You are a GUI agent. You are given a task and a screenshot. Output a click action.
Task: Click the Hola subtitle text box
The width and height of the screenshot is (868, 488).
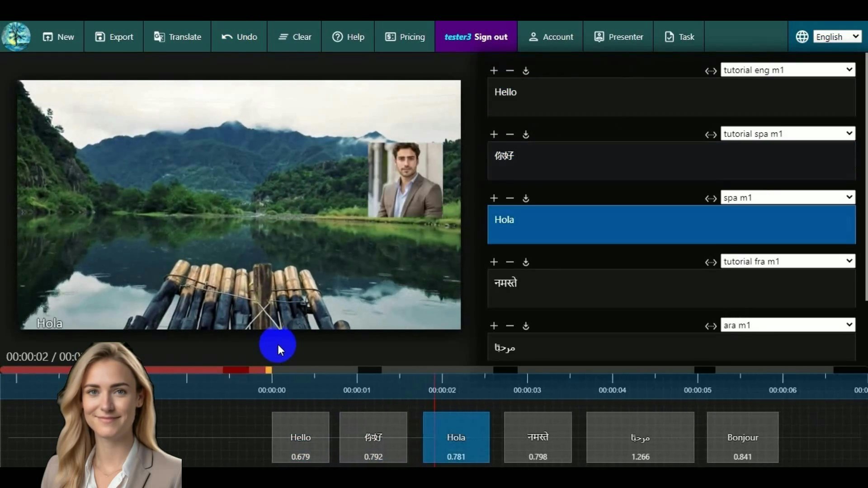pyautogui.click(x=671, y=225)
